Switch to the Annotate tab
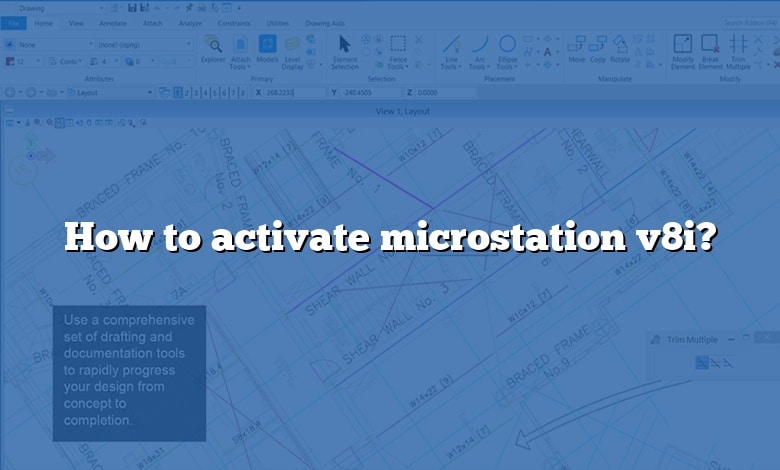The height and width of the screenshot is (470, 780). pyautogui.click(x=113, y=23)
